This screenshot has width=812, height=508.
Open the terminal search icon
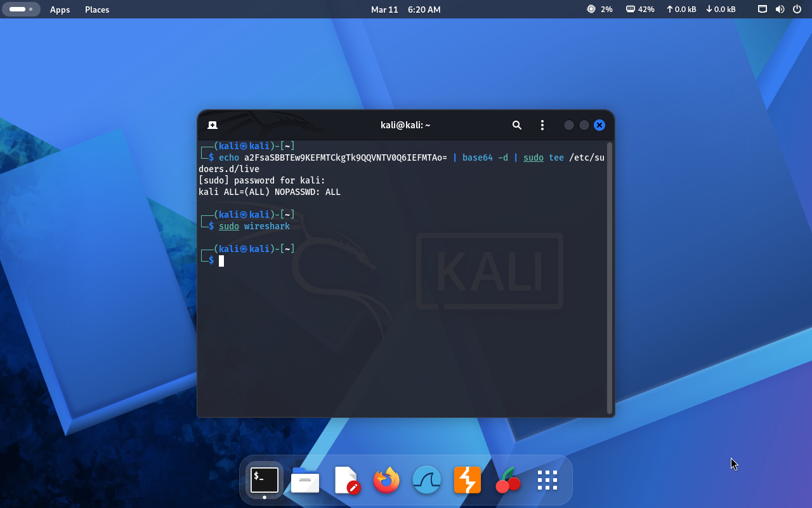[x=517, y=125]
